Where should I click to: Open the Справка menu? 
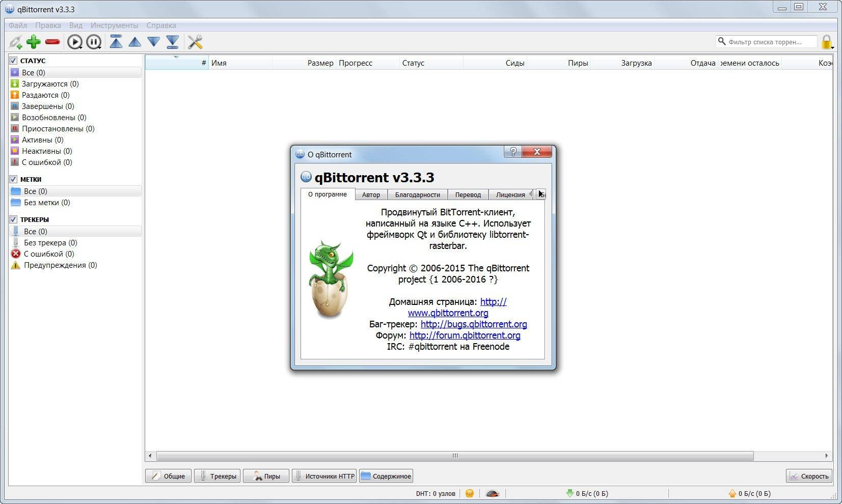coord(161,25)
